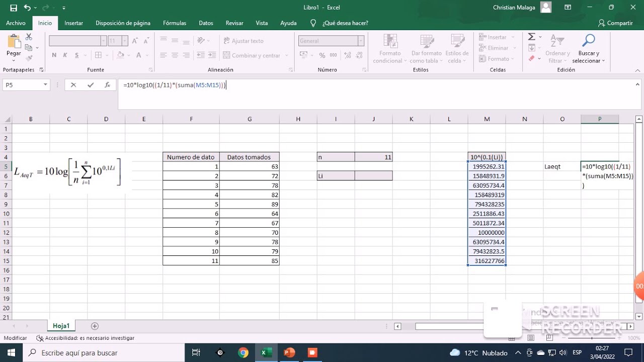The image size is (644, 362).
Task: Click the Insert Function fx icon
Action: [x=107, y=85]
